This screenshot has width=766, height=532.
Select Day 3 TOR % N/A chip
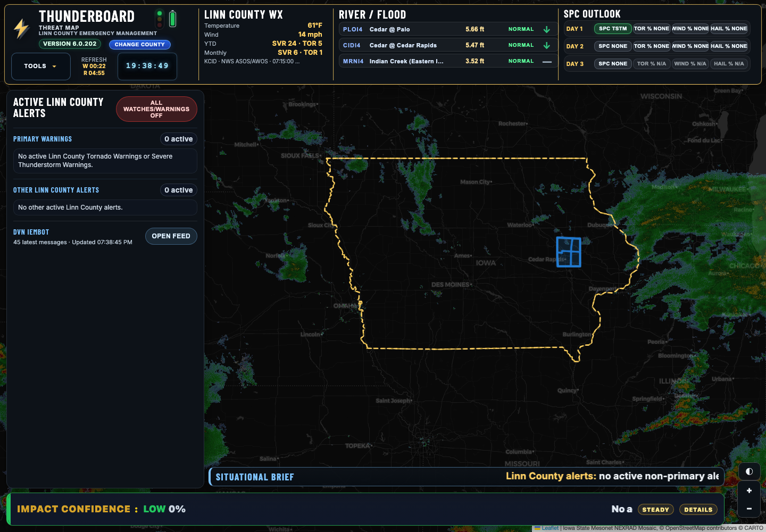[x=652, y=64]
